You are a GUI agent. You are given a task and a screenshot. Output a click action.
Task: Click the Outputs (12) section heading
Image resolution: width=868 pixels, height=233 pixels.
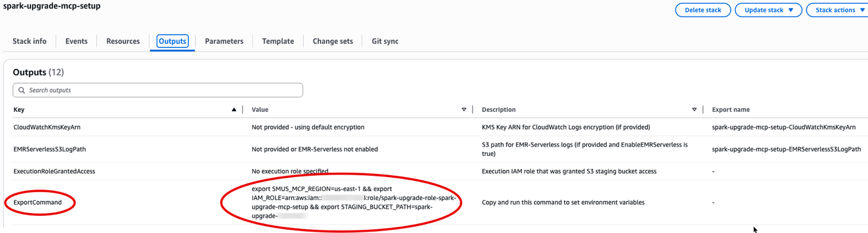coord(38,72)
